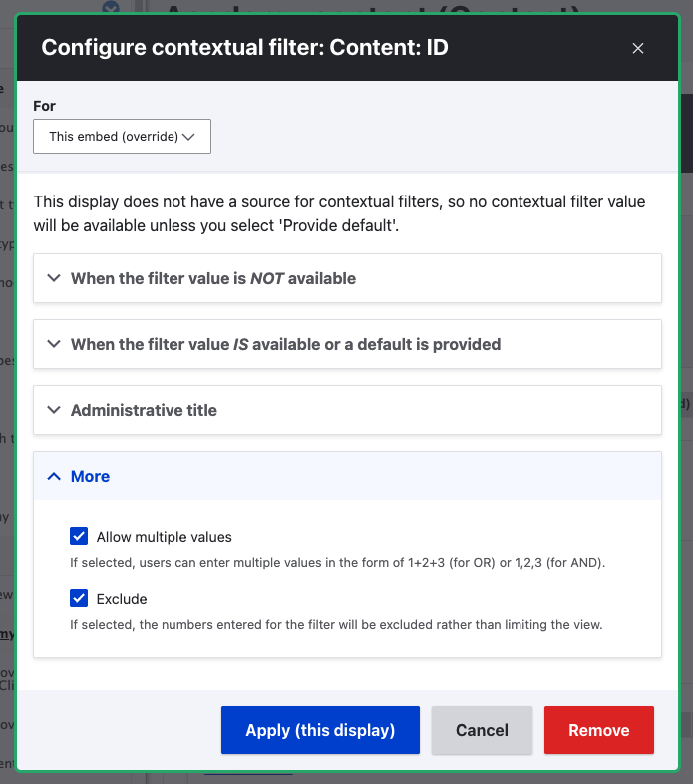Click the dialog title "Configure contextual filter: Content: ID"
The height and width of the screenshot is (784, 693).
pyautogui.click(x=244, y=47)
